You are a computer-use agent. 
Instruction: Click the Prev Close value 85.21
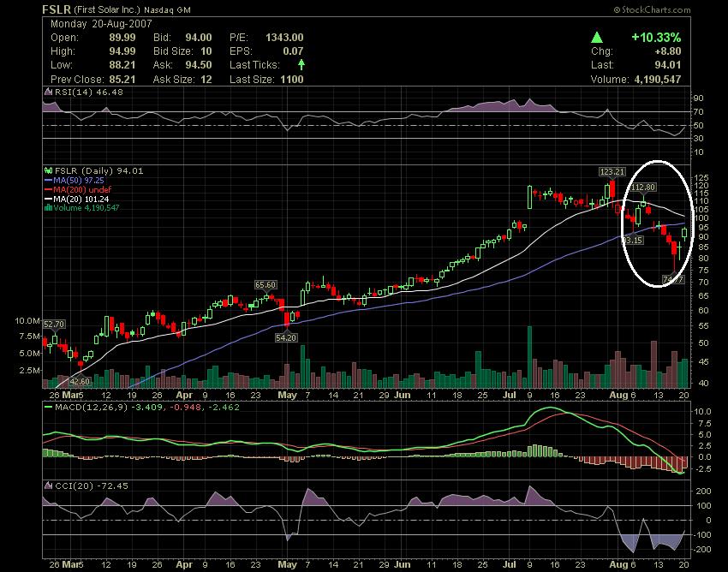pos(122,80)
